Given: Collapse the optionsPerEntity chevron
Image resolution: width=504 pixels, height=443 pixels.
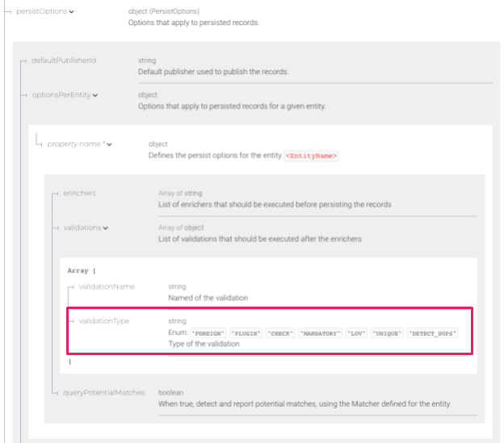Looking at the screenshot, I should pyautogui.click(x=95, y=95).
